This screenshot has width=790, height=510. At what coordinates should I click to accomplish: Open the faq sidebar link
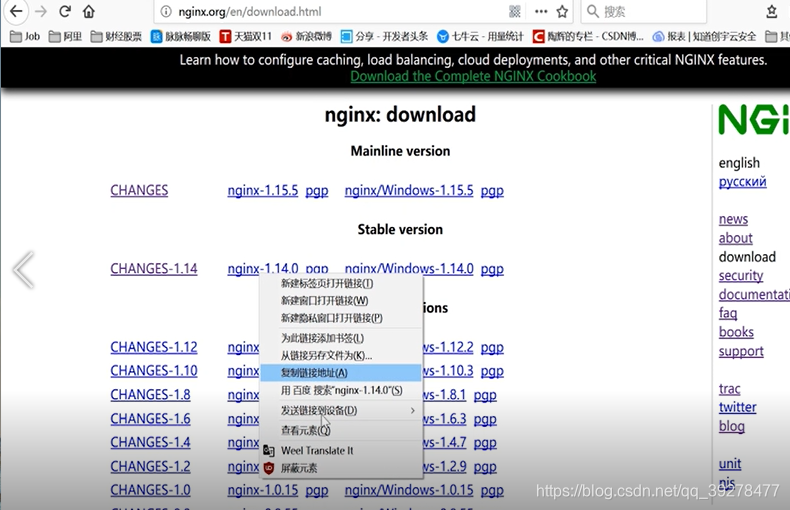(728, 313)
